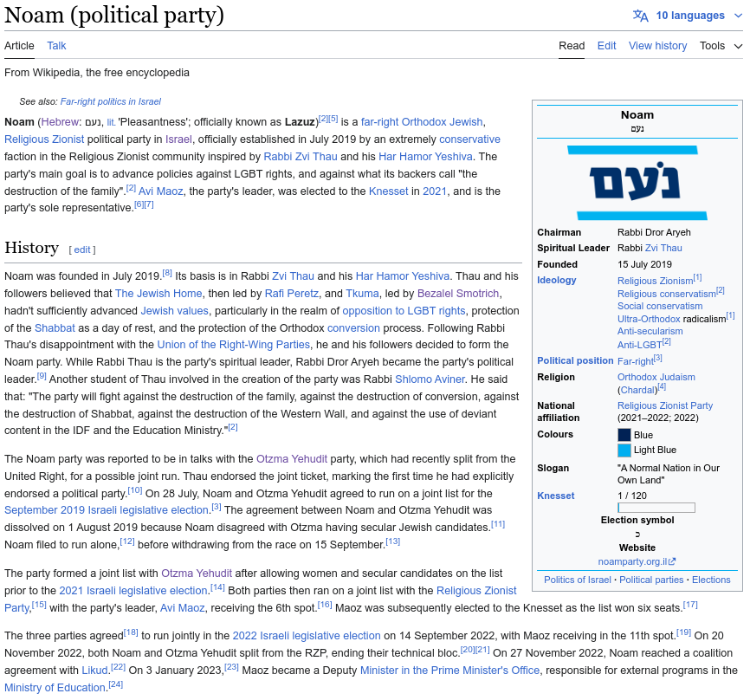Open Zvi Thau link under Spiritual Leader
The width and height of the screenshot is (750, 700).
pos(663,248)
